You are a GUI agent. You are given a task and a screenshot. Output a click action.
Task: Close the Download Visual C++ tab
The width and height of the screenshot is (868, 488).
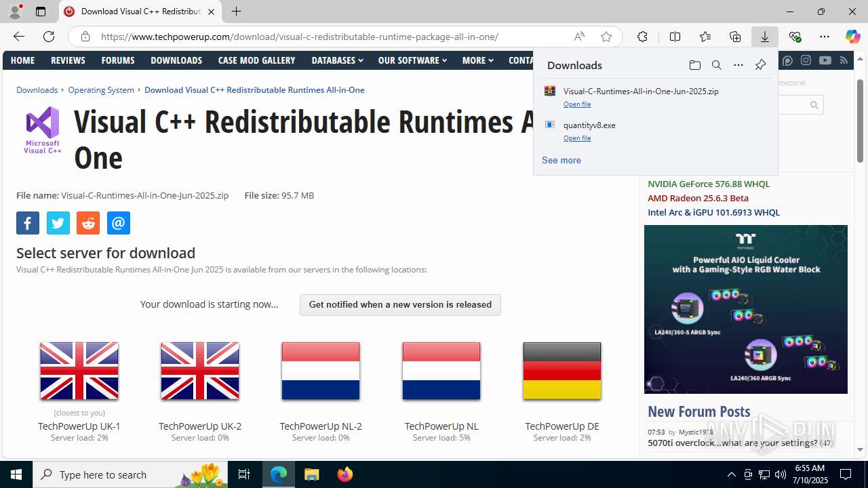click(x=212, y=12)
